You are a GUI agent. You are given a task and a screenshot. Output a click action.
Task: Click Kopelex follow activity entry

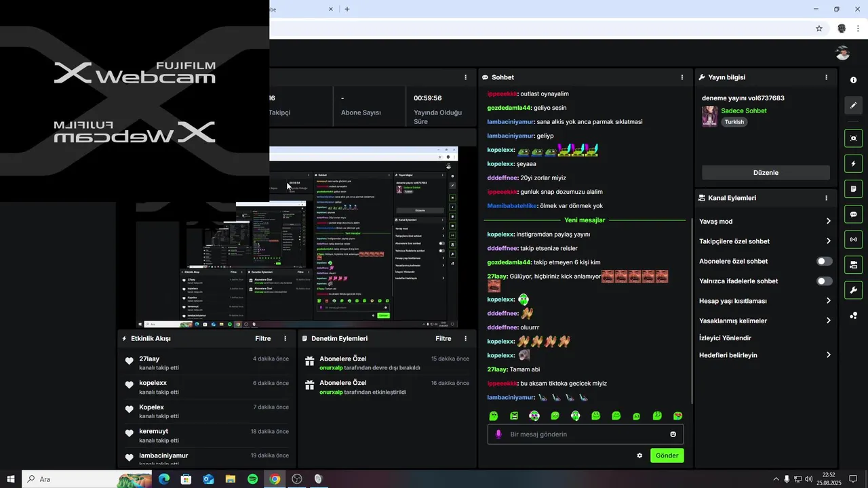tap(206, 411)
